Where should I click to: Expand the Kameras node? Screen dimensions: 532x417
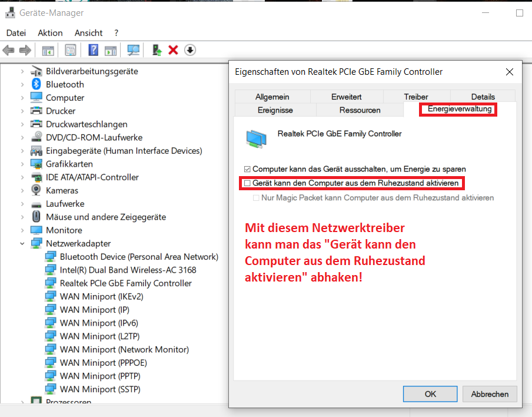tap(22, 190)
